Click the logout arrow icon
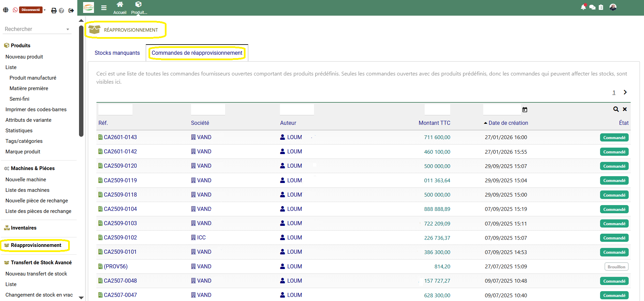Viewport: 644px width, 301px height. (x=71, y=11)
